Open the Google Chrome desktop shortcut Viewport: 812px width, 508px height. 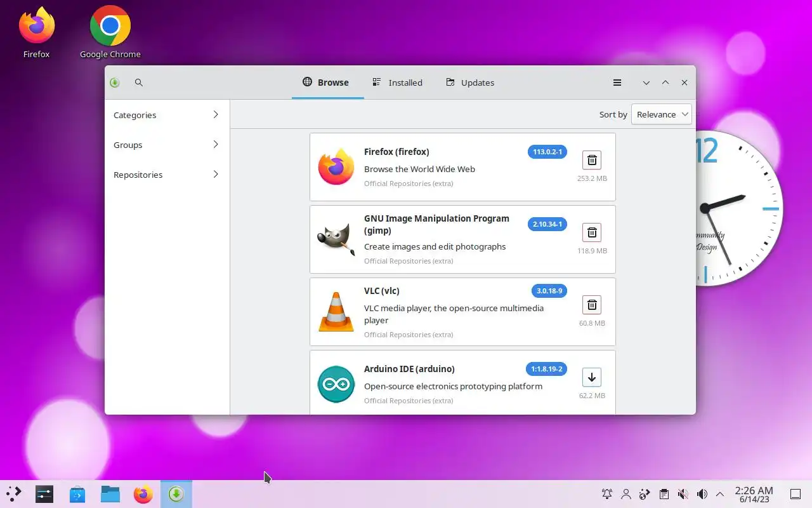110,33
